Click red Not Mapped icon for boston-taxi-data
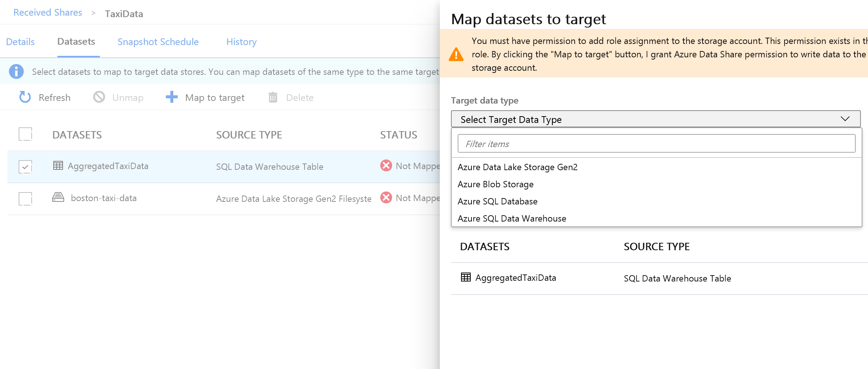 pos(386,197)
